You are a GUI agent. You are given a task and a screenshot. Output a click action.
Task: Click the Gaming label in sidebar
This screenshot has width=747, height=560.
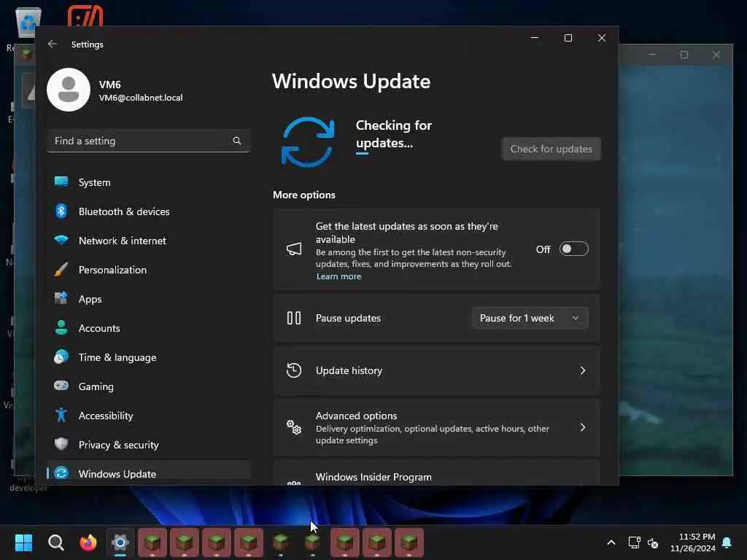(x=96, y=386)
